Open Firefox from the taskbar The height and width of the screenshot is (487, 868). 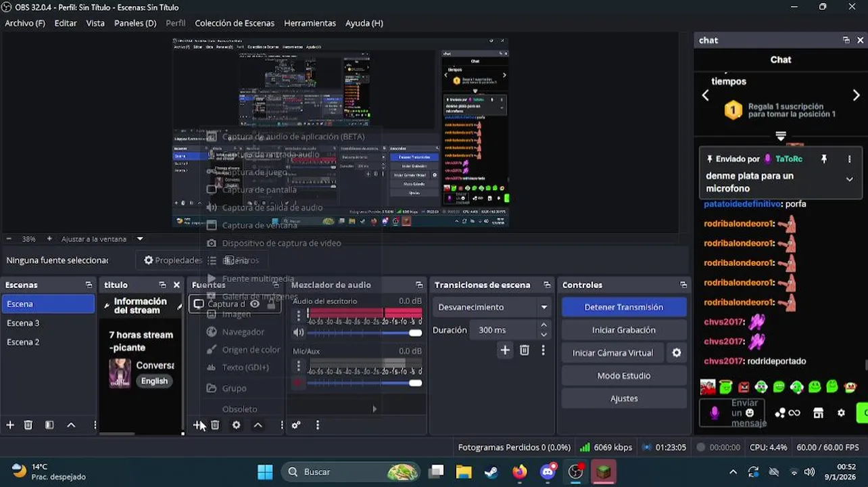519,471
